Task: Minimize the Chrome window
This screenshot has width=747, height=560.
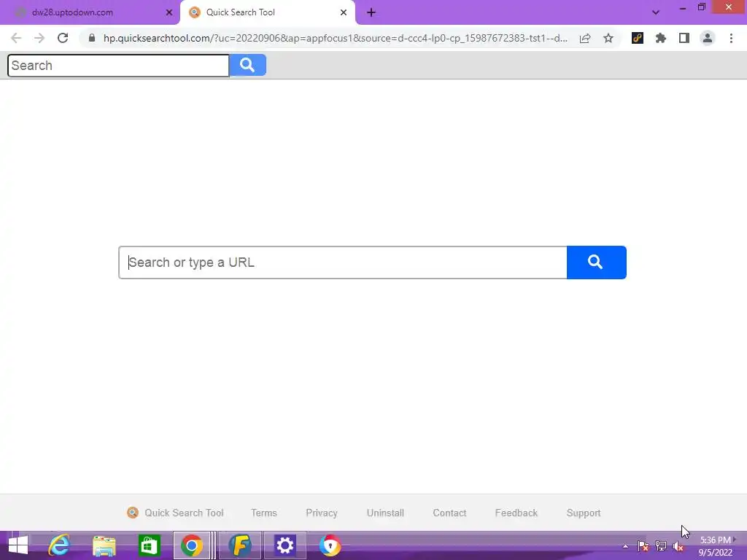Action: coord(683,7)
